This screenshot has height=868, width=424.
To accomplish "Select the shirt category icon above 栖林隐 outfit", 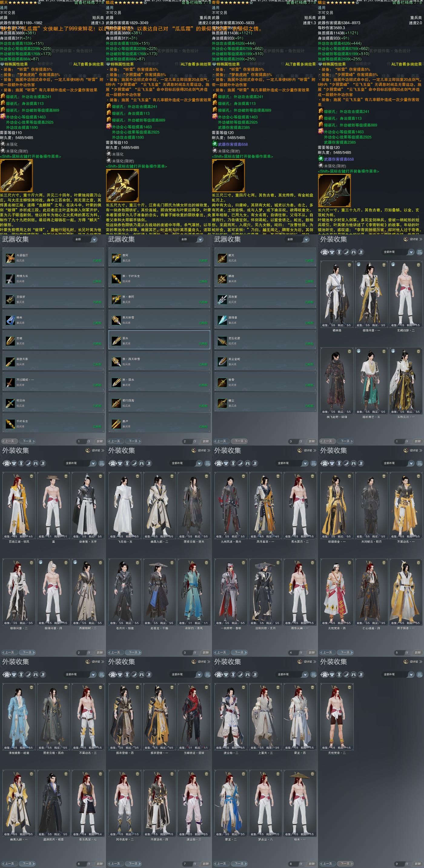I will (x=332, y=252).
